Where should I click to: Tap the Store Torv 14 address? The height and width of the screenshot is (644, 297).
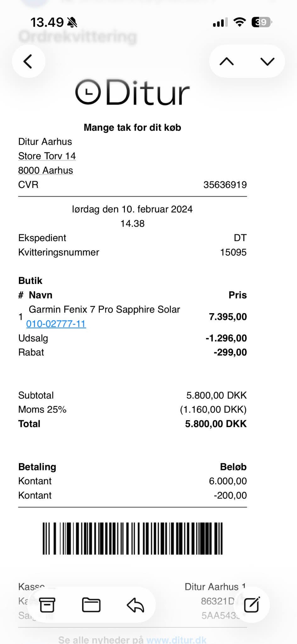pyautogui.click(x=47, y=156)
